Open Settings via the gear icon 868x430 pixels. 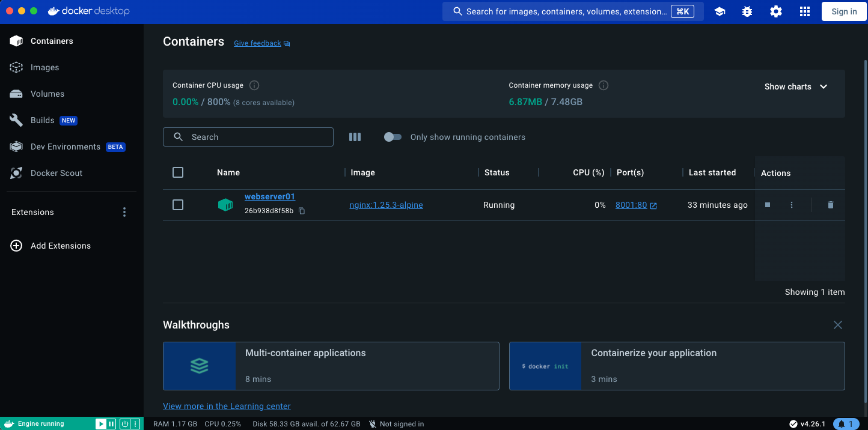point(776,11)
